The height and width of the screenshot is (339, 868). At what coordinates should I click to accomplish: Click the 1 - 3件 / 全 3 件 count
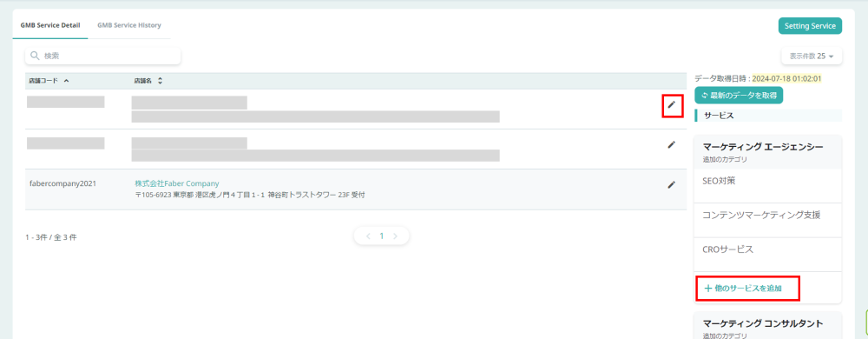point(51,237)
